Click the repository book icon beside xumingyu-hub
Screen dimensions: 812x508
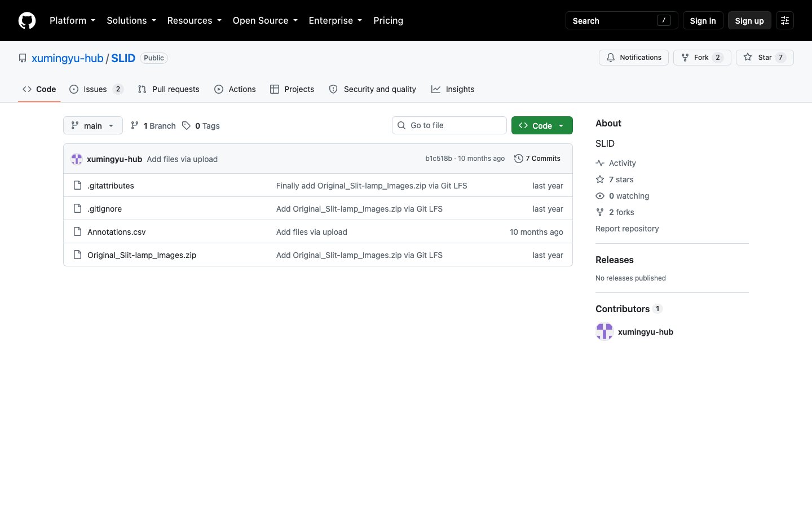(x=23, y=58)
